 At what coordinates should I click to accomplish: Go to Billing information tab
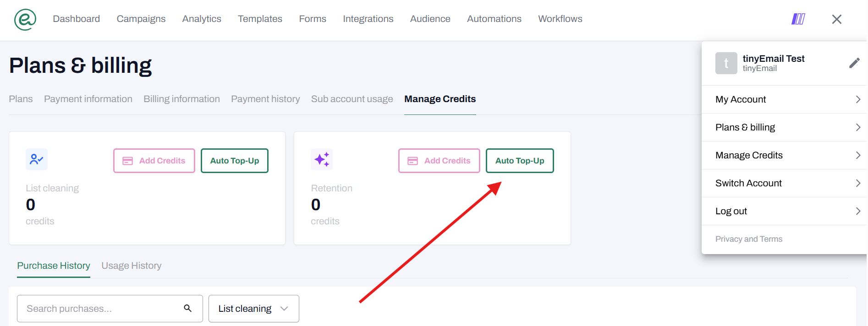(181, 99)
